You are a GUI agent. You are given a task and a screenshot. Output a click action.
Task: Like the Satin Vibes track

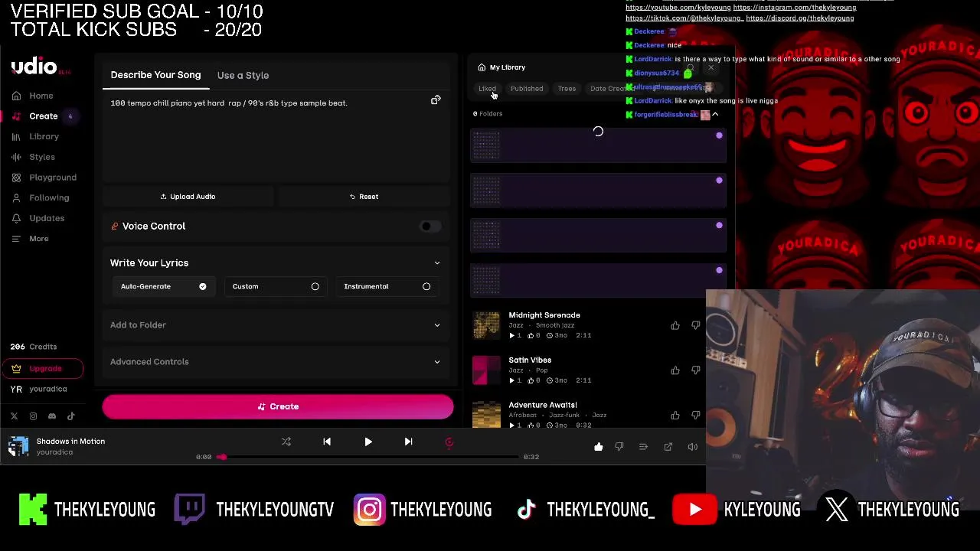coord(675,370)
